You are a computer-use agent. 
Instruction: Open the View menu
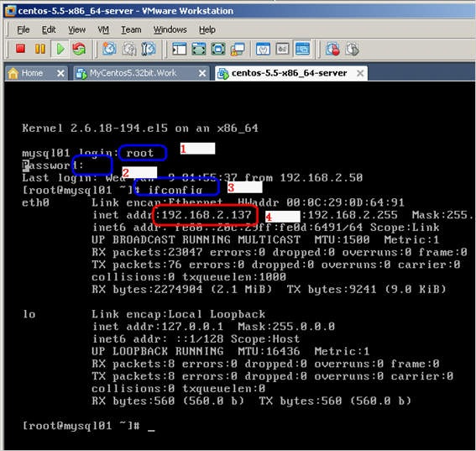pos(76,29)
